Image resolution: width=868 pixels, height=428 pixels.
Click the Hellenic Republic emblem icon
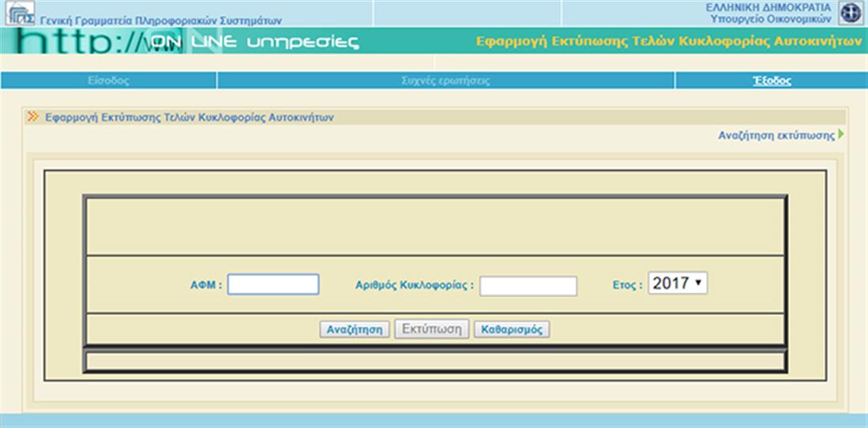pos(850,13)
